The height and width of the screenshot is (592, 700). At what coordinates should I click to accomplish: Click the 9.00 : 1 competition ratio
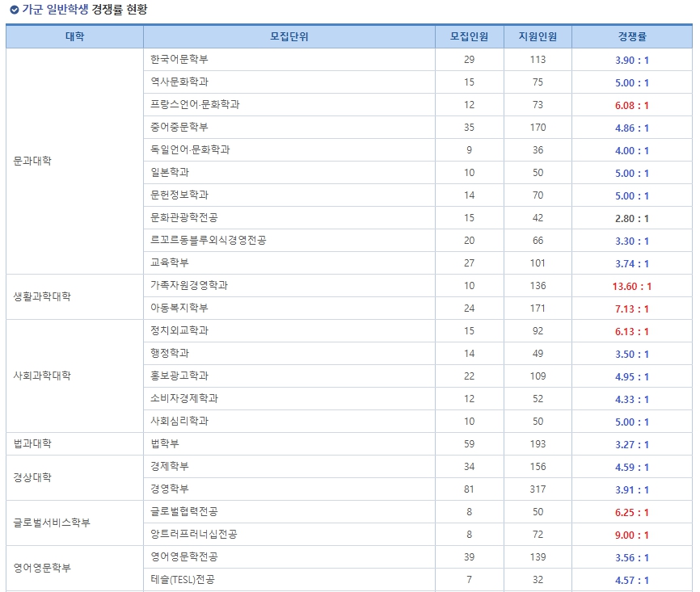tap(632, 535)
